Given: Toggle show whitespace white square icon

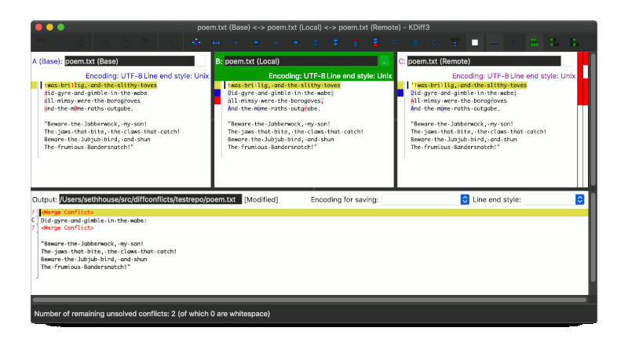Looking at the screenshot, I should tap(475, 42).
